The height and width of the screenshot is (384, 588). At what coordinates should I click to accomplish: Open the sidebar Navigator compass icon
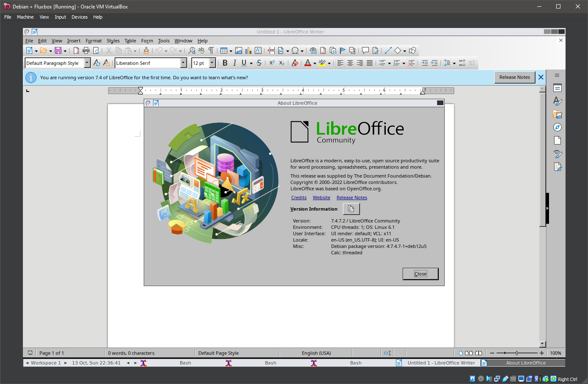(x=557, y=127)
